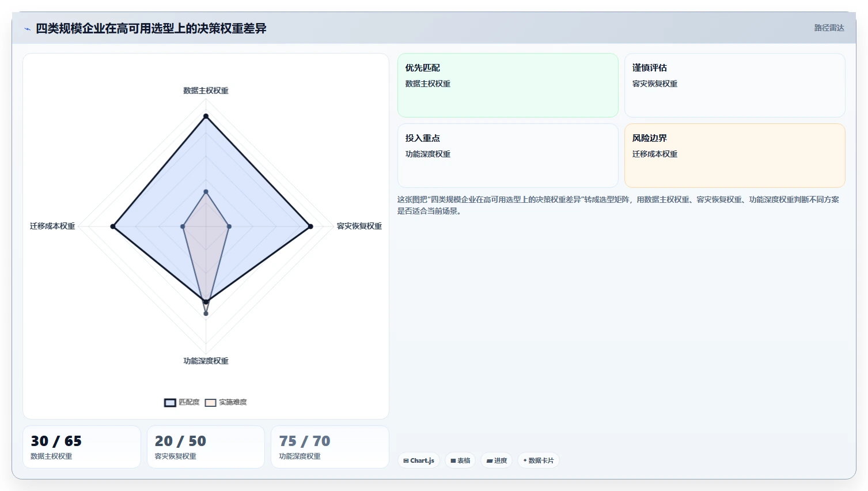Screen dimensions: 868x491
Task: Click 匹配度 data point on 功能深度权重 axis
Action: point(206,301)
